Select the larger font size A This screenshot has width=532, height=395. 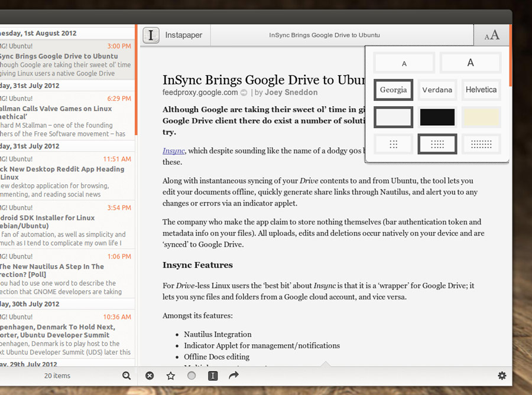(x=471, y=63)
